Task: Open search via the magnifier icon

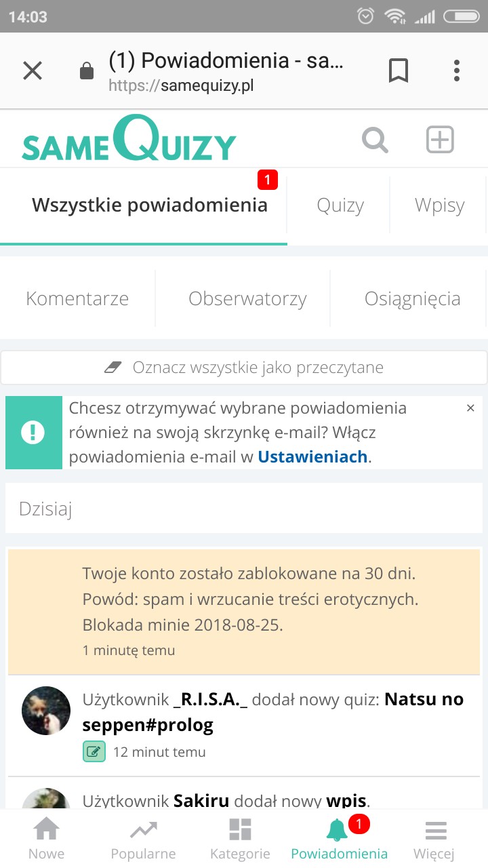Action: (375, 140)
